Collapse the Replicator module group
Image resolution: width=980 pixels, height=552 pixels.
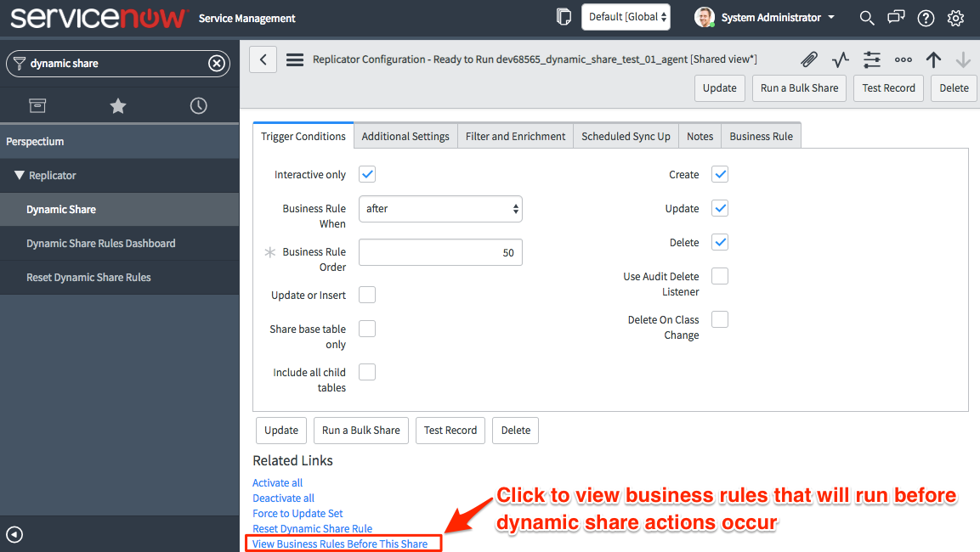[x=20, y=176]
